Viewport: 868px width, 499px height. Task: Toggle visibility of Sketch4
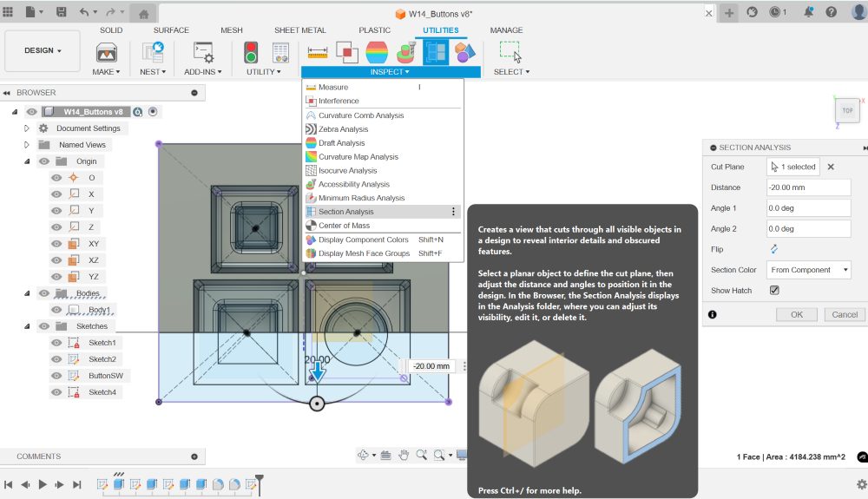[x=56, y=392]
